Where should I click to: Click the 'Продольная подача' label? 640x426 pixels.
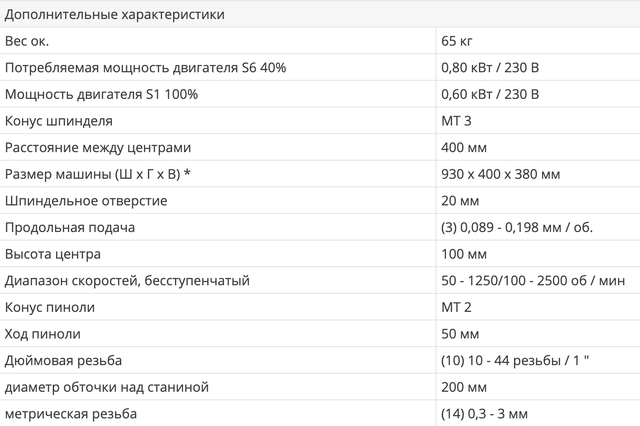70,227
